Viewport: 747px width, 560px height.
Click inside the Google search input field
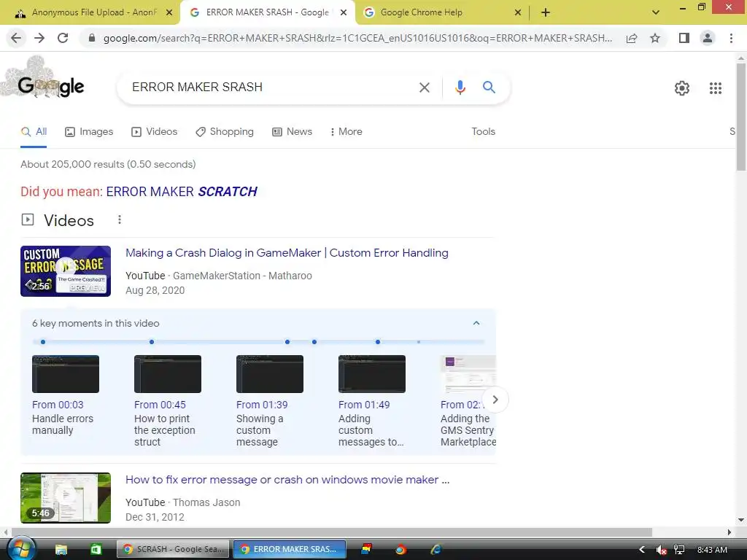pyautogui.click(x=269, y=87)
